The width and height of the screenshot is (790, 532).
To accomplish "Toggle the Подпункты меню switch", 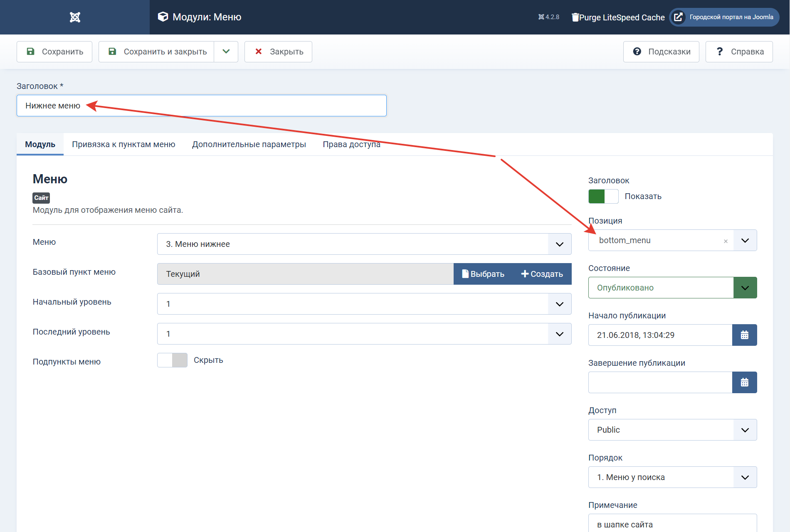I will 172,360.
